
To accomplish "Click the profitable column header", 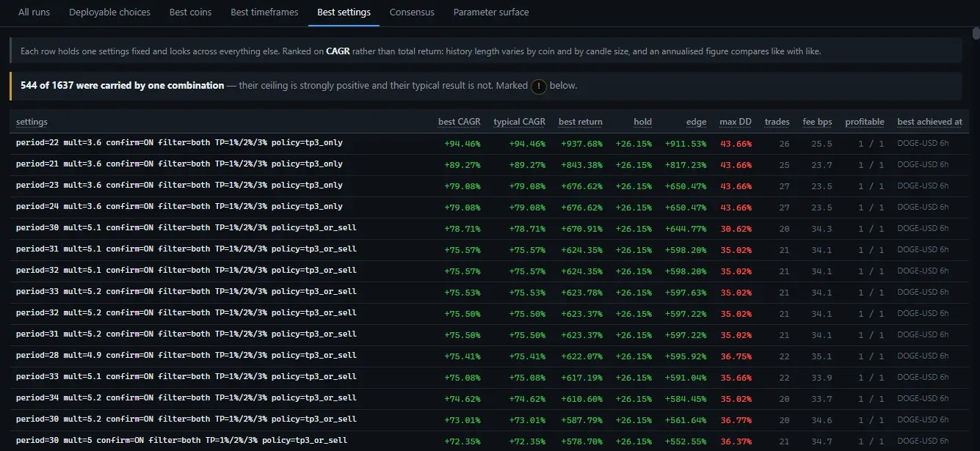I will click(x=865, y=122).
